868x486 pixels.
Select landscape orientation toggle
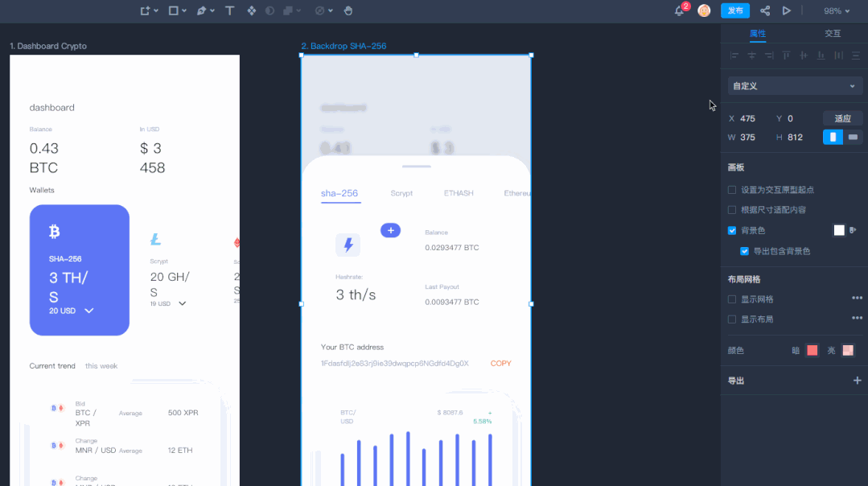pos(853,137)
